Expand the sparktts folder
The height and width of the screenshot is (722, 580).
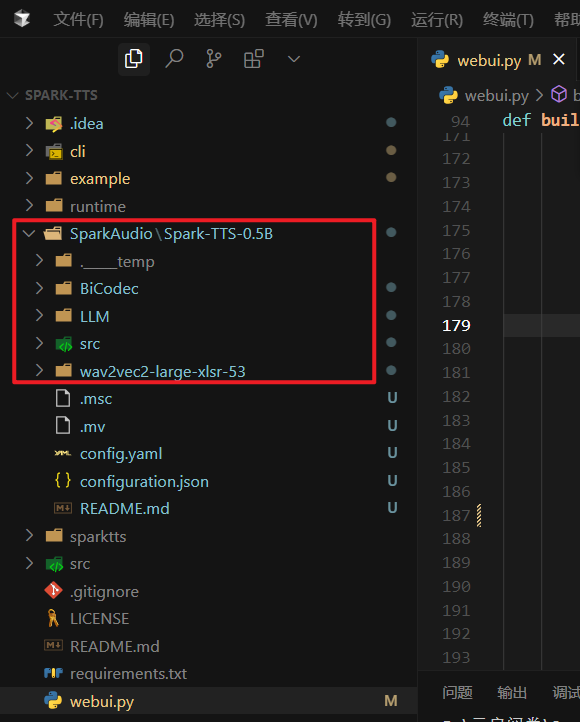(x=29, y=536)
